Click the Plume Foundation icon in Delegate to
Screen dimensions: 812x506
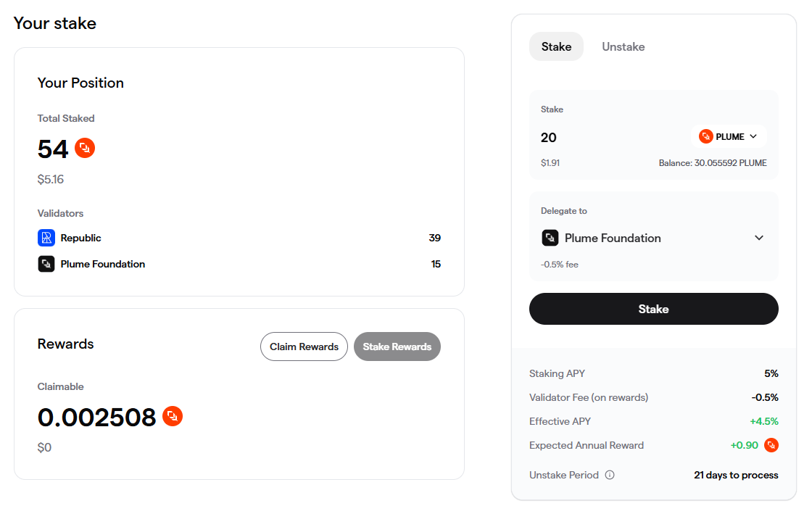click(550, 238)
